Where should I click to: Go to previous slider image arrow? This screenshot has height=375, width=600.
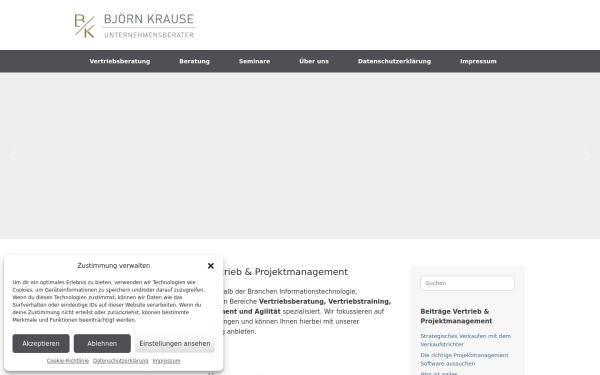(x=13, y=156)
